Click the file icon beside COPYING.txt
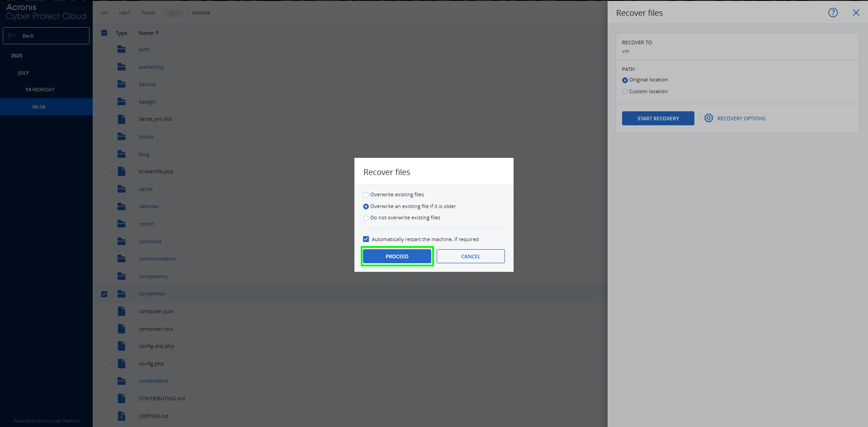The height and width of the screenshot is (427, 868). tap(122, 416)
